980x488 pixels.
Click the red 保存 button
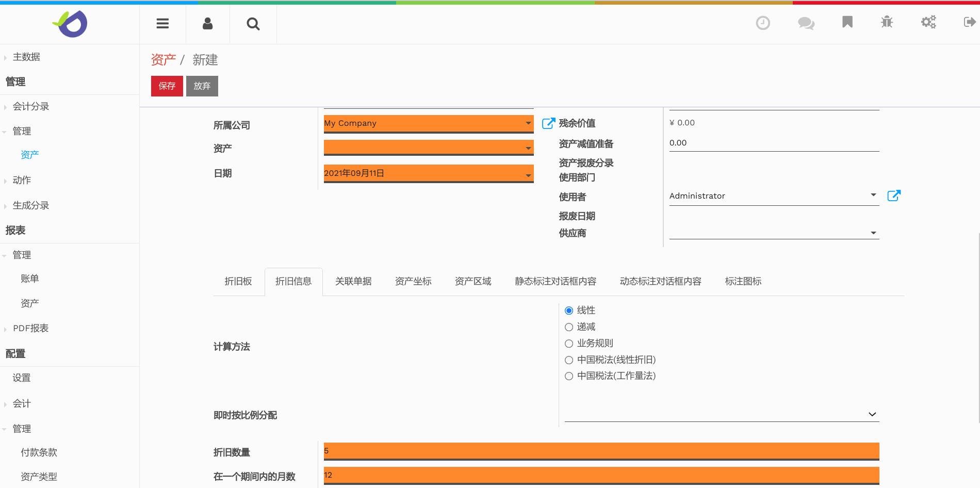167,86
